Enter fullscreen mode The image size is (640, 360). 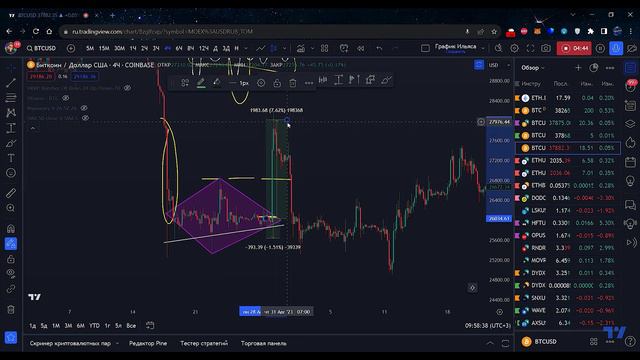click(530, 48)
